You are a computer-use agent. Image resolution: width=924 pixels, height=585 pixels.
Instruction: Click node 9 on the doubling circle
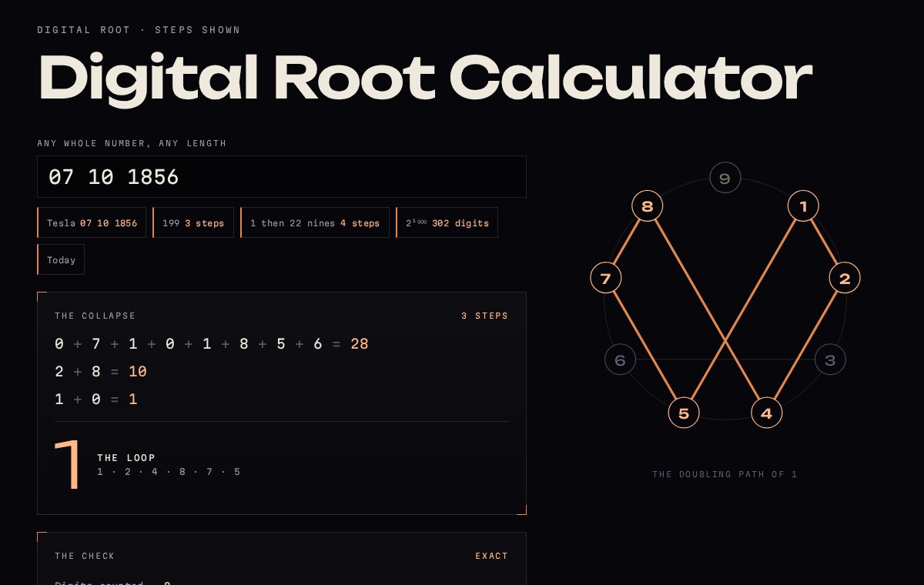pos(725,179)
